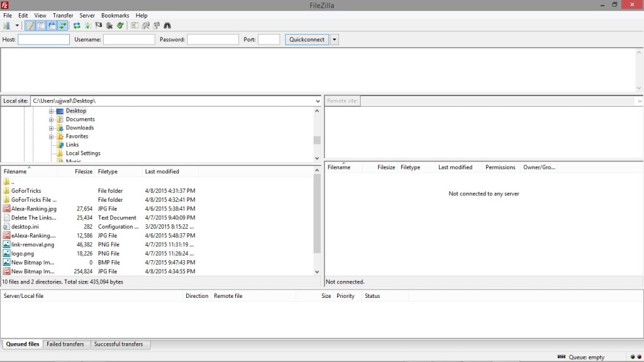Open the Site Manager icon
Image resolution: width=644 pixels, height=362 pixels.
coord(6,25)
